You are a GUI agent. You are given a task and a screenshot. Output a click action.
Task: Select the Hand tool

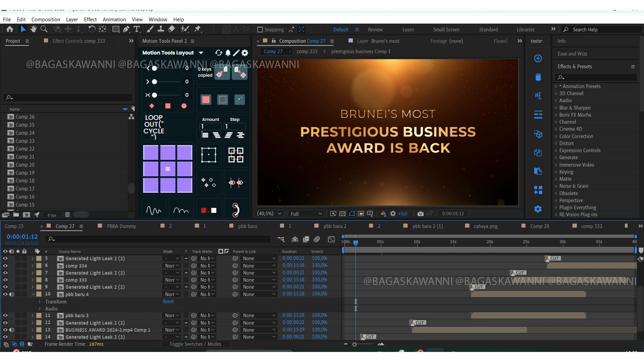click(33, 29)
